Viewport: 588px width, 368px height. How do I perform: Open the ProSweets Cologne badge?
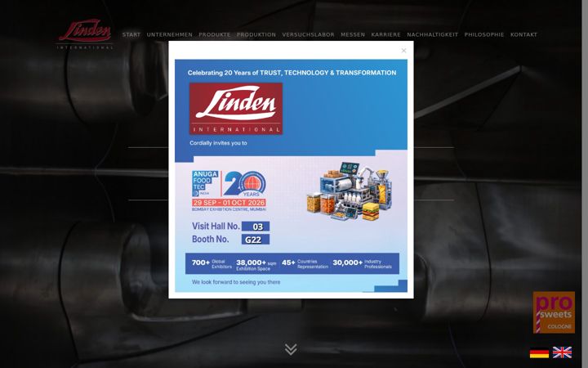pos(554,312)
